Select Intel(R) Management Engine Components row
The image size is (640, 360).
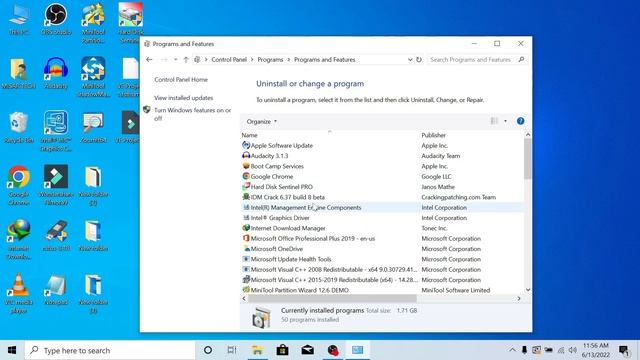[x=382, y=207]
